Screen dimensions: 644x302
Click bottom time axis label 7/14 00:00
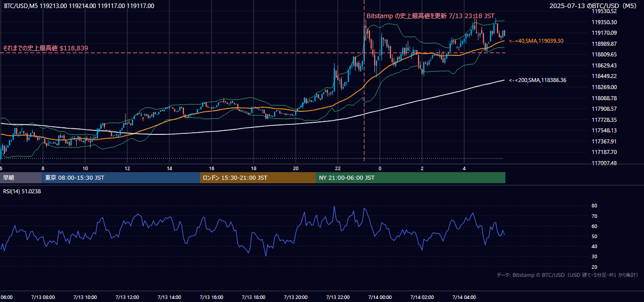pyautogui.click(x=380, y=297)
